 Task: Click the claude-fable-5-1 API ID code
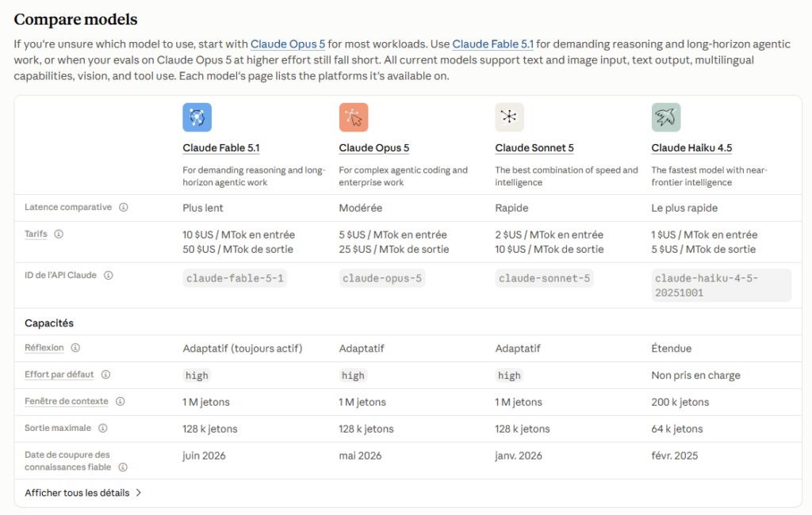235,278
